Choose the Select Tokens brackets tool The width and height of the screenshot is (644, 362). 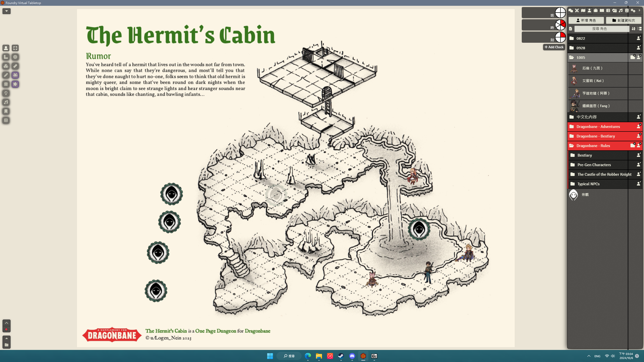click(15, 48)
